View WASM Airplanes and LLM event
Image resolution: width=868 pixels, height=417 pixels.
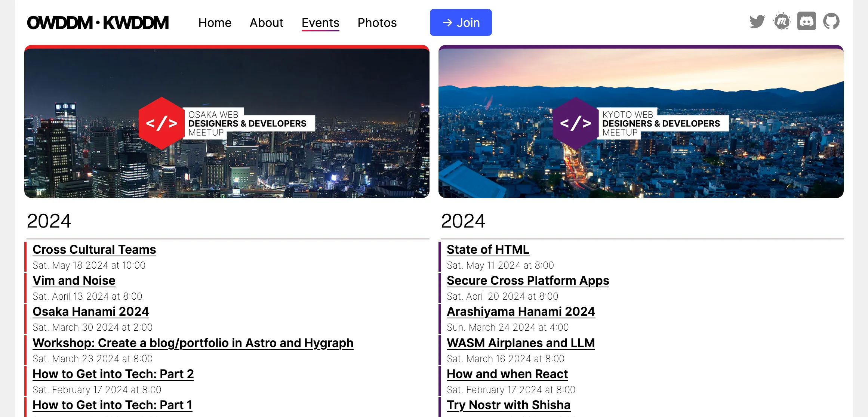[520, 343]
